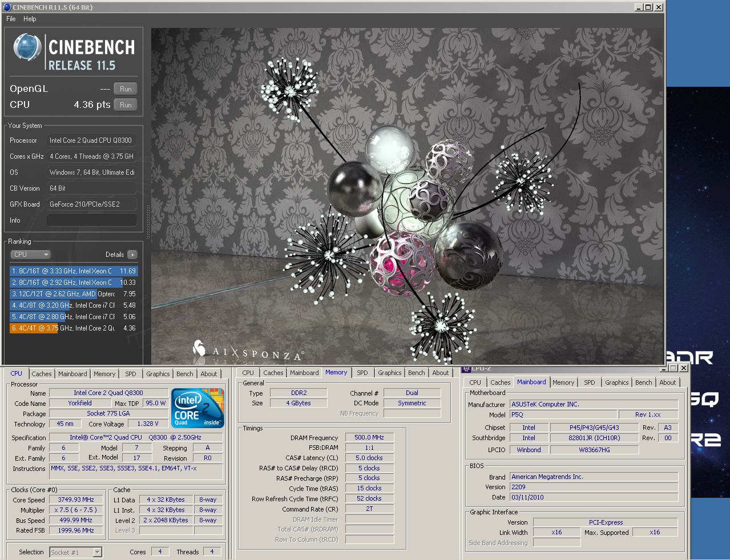
Task: Click the Cinebench title bar app icon
Action: (x=7, y=7)
